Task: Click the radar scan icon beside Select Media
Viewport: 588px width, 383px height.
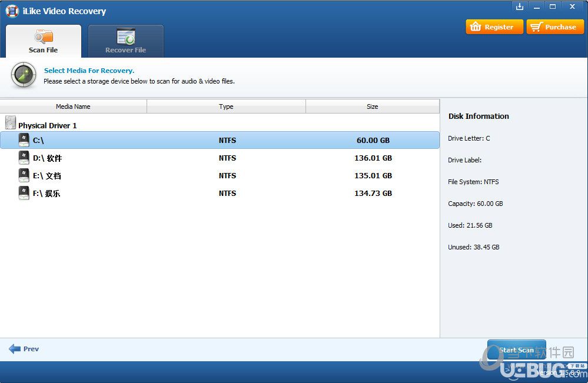Action: pyautogui.click(x=24, y=75)
